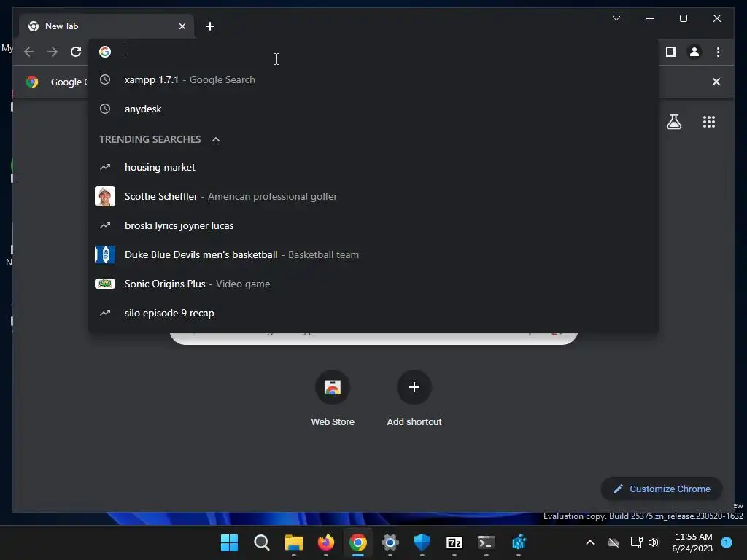747x560 pixels.
Task: Click the Duke Blue Devils logo thumbnail
Action: [105, 254]
